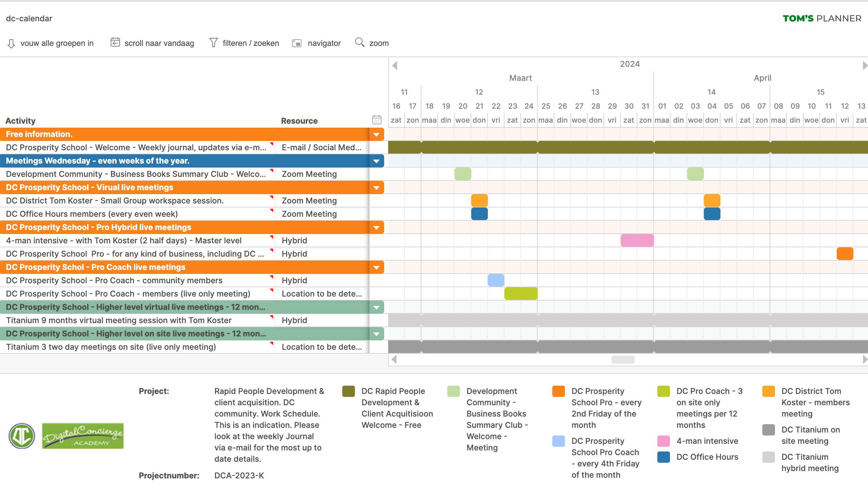Collapse Meetings Wednesday even weeks group
Image resolution: width=868 pixels, height=496 pixels.
[x=376, y=161]
